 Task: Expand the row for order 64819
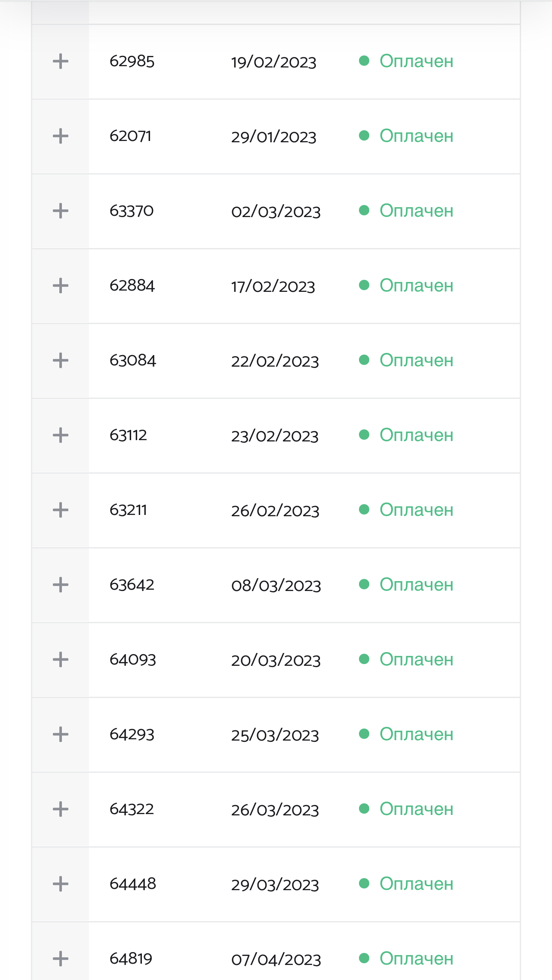coord(61,959)
